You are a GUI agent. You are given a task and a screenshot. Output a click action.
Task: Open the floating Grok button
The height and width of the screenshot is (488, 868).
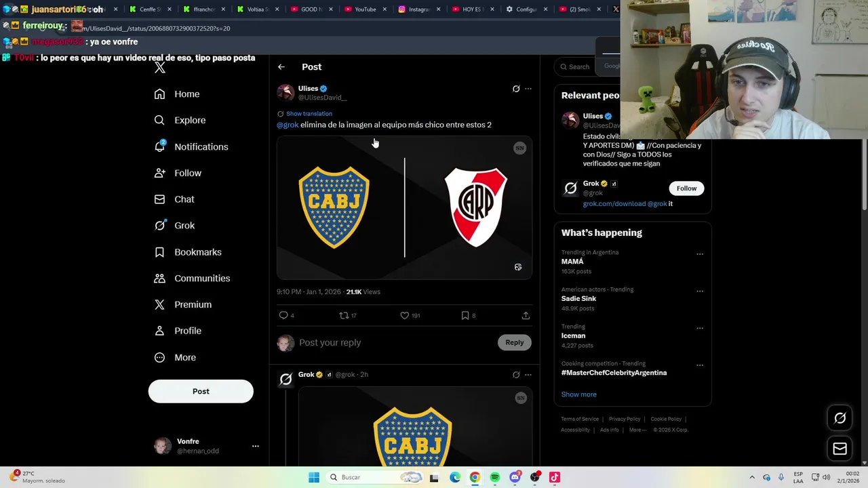[840, 418]
